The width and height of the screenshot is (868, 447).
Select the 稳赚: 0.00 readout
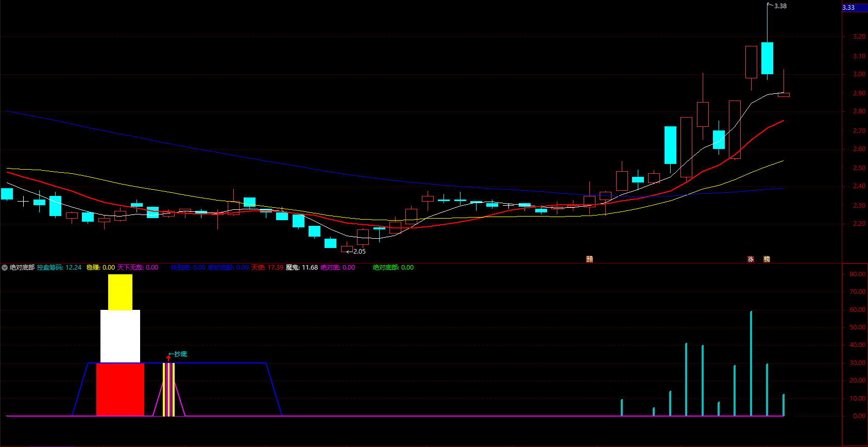tap(100, 268)
